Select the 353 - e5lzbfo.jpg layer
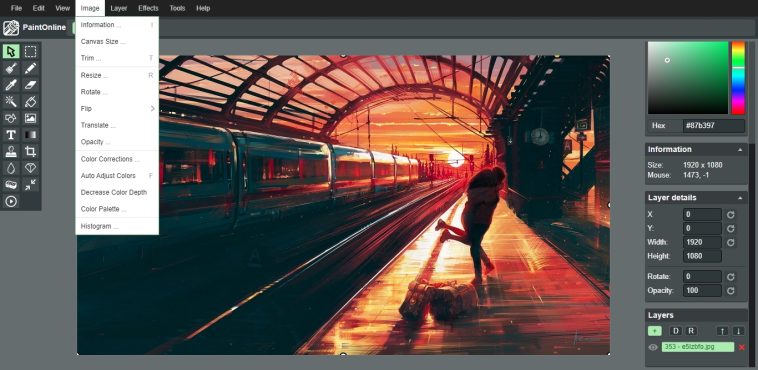This screenshot has height=370, width=758. coord(698,347)
